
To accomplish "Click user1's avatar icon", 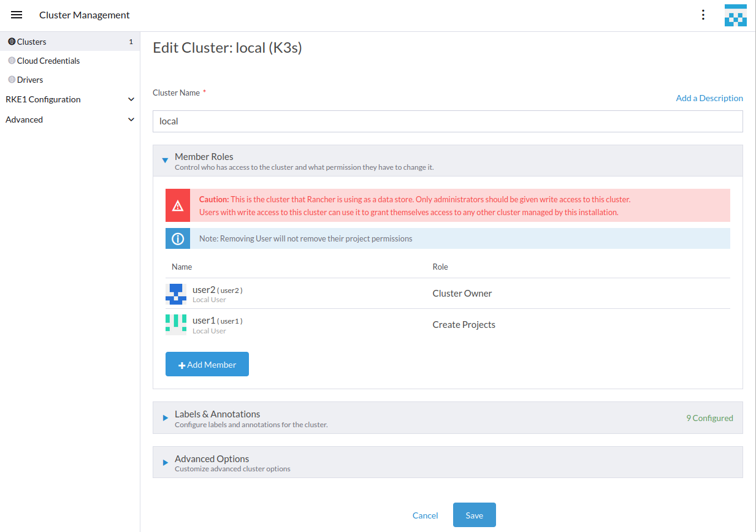I will pyautogui.click(x=175, y=324).
